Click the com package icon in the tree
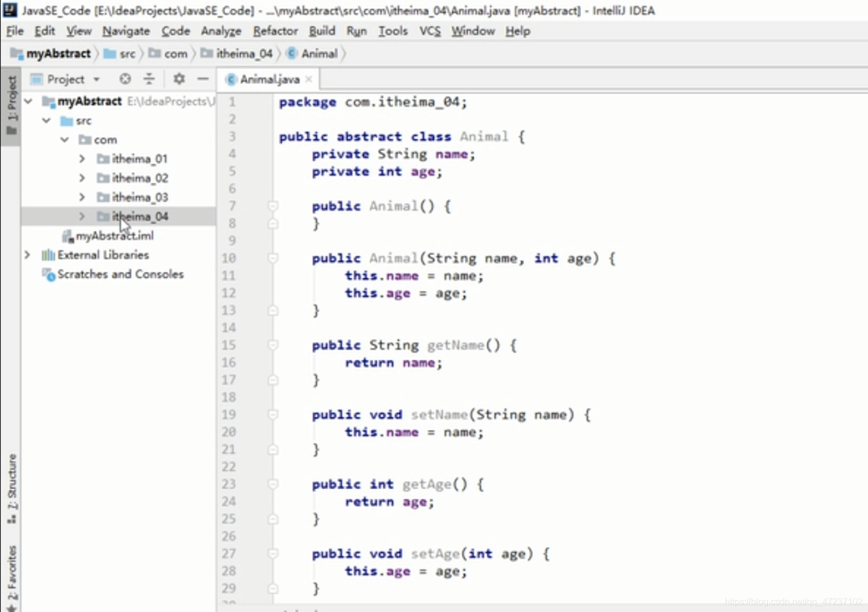 click(85, 140)
